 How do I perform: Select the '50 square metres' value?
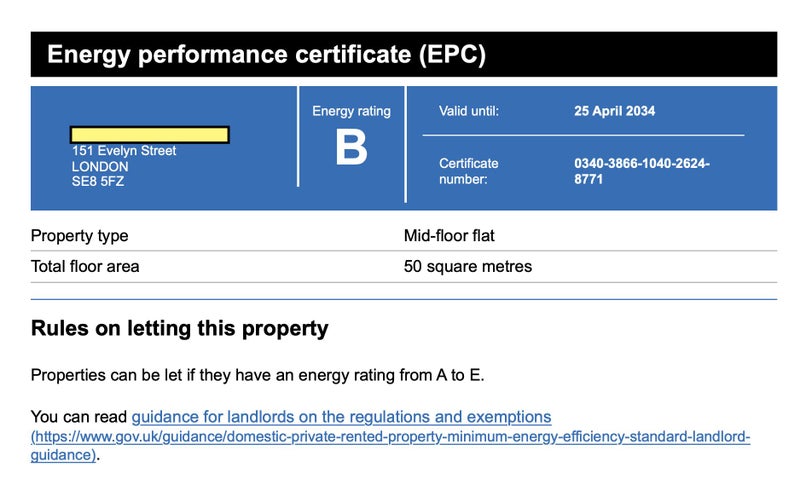point(468,266)
